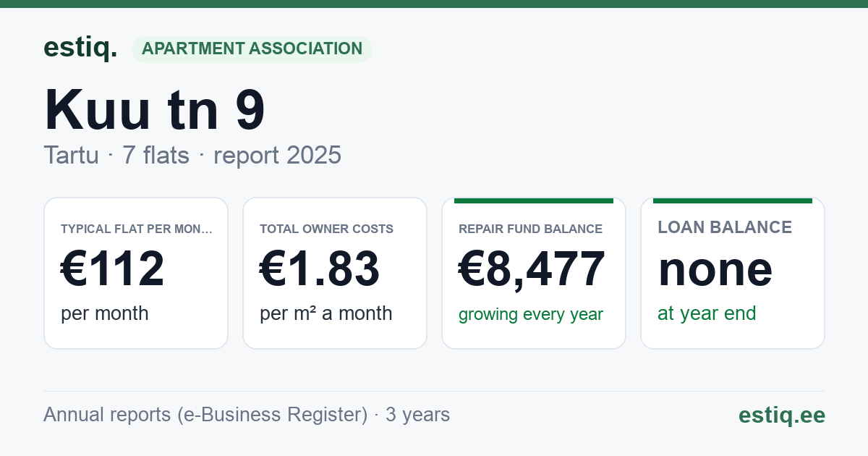Select the Apartment Association badge
868x456 pixels.
(252, 49)
